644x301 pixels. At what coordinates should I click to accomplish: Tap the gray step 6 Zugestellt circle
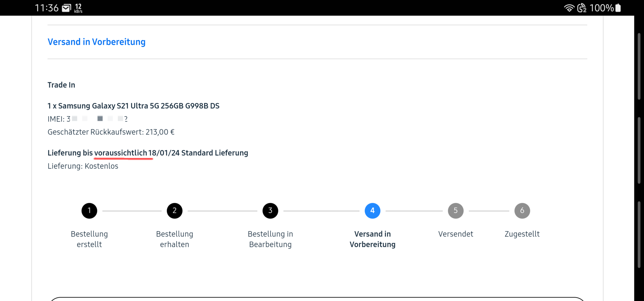pyautogui.click(x=522, y=211)
